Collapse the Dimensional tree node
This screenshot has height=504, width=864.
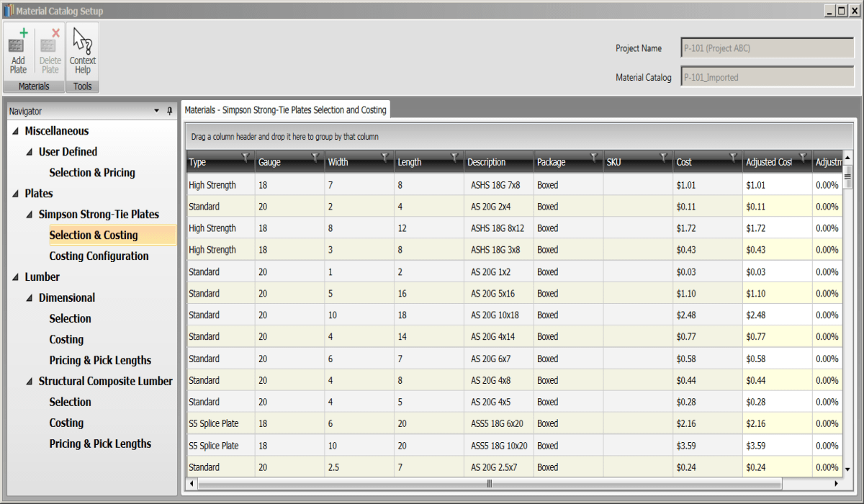click(x=30, y=298)
